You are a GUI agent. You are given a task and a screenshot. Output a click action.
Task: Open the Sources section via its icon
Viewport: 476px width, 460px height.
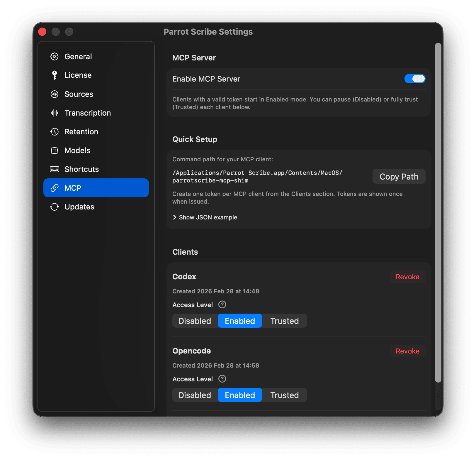[55, 94]
